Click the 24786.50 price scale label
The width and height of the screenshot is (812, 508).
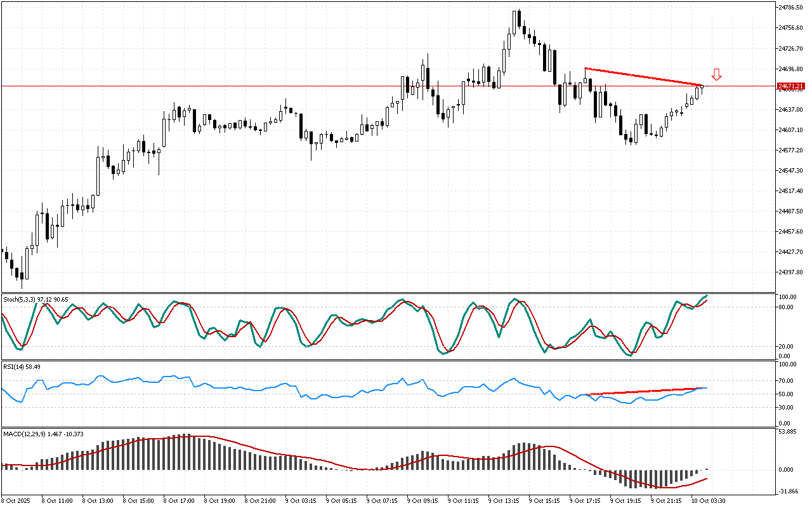click(x=790, y=8)
